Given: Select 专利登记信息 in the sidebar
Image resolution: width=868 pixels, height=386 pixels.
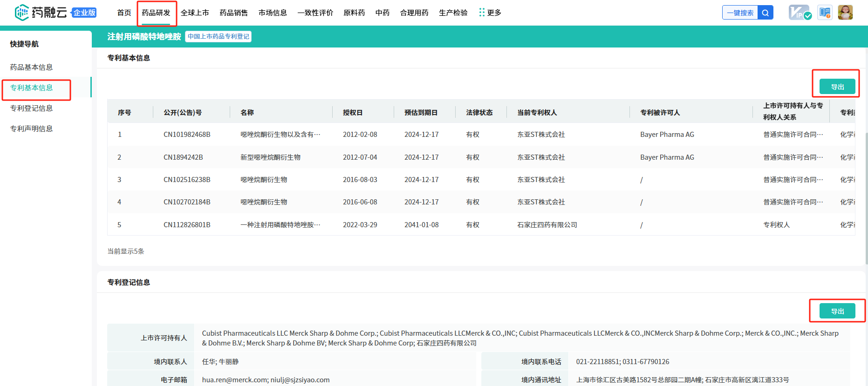Looking at the screenshot, I should click(32, 108).
